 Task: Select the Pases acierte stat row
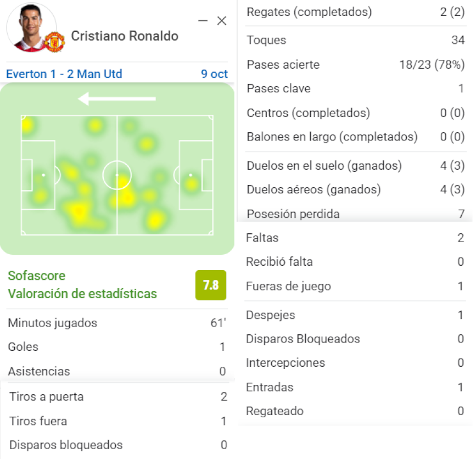355,65
